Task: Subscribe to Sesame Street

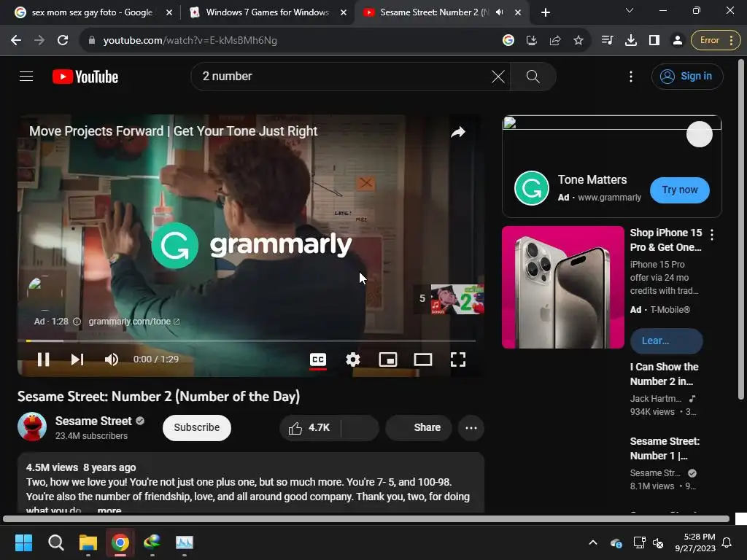Action: click(x=197, y=427)
